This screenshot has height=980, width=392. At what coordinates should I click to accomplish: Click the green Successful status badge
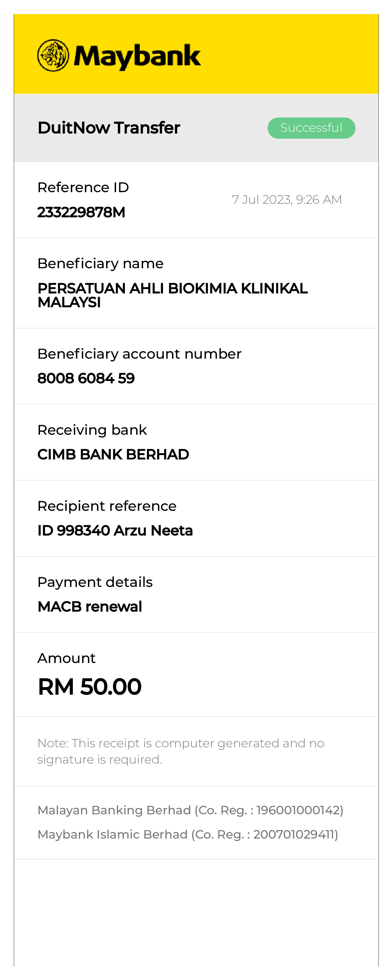[311, 128]
